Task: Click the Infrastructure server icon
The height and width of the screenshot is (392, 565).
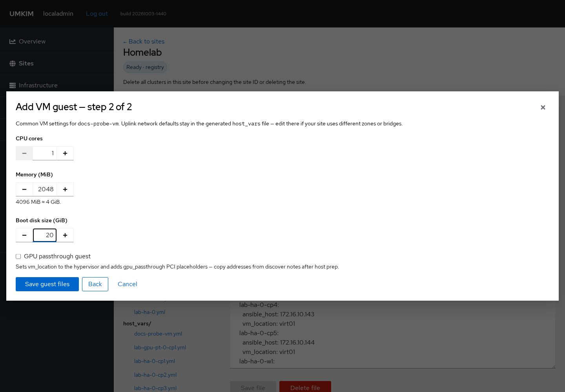Action: coord(13,85)
